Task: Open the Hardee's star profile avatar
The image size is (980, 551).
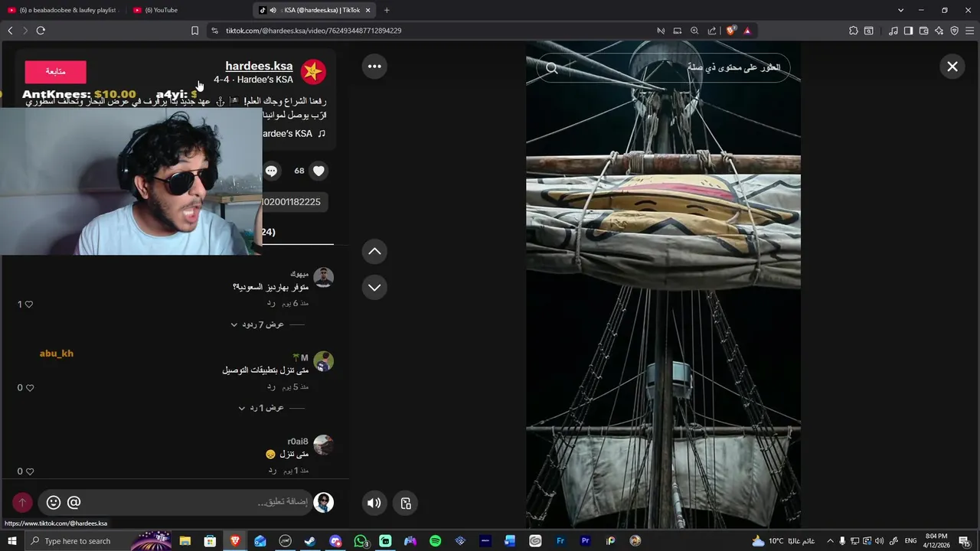Action: [312, 72]
